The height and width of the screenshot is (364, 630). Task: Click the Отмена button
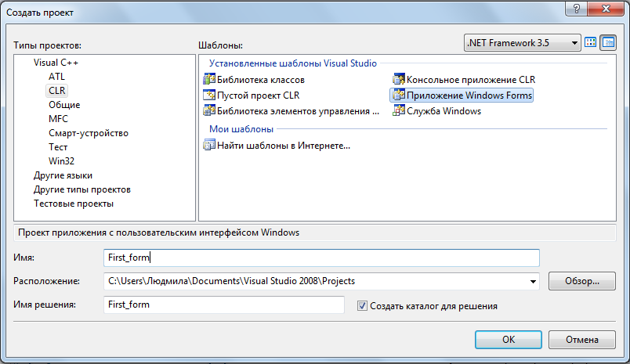coord(581,340)
